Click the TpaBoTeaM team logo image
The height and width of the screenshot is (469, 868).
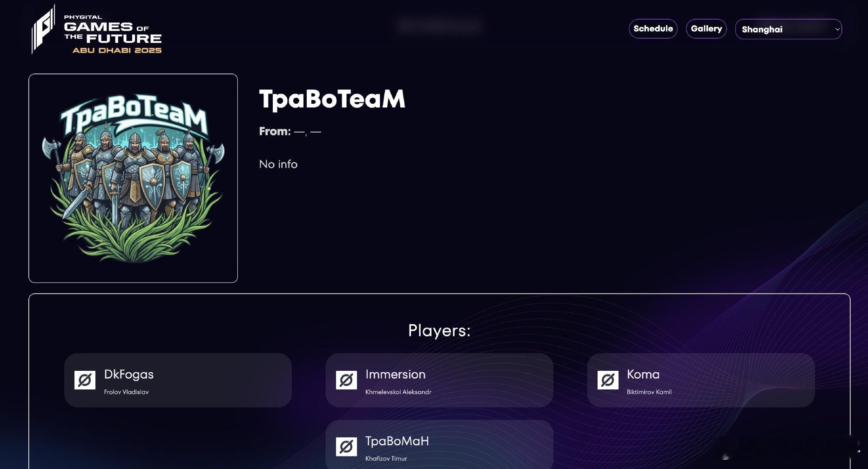[x=133, y=178]
